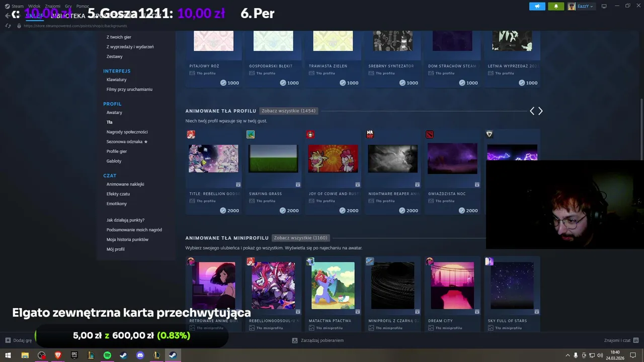
Task: Open Dream City miniprofile thumbnail
Action: (x=452, y=286)
